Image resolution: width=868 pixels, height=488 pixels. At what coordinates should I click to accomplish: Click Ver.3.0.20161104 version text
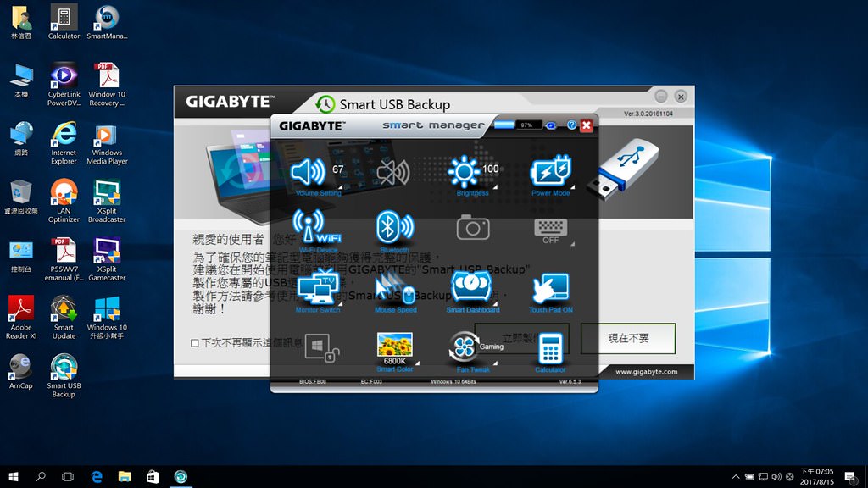(x=648, y=114)
